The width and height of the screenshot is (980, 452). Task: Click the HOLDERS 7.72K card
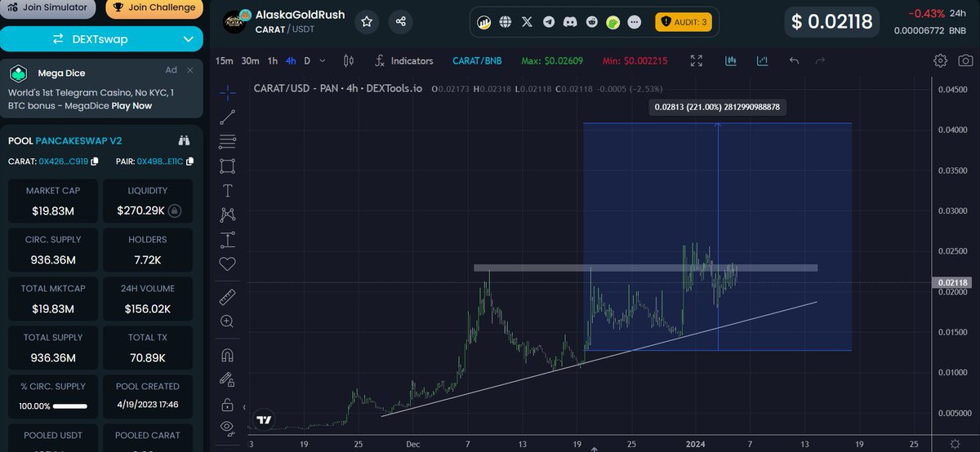148,250
